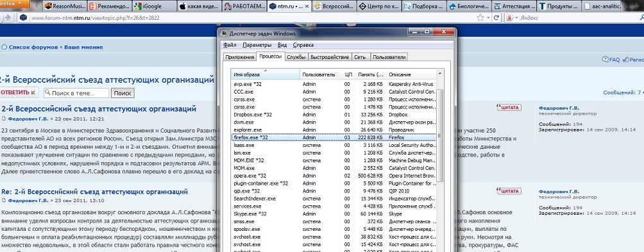This screenshot has height=252, width=644.
Task: Open Федорович Г.В. profile beside first post
Action: point(559,108)
